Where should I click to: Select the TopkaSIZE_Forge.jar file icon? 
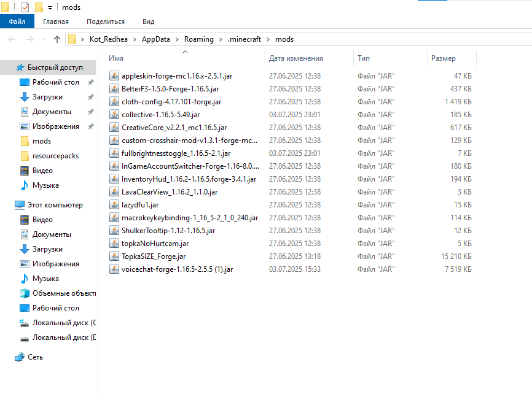click(114, 256)
